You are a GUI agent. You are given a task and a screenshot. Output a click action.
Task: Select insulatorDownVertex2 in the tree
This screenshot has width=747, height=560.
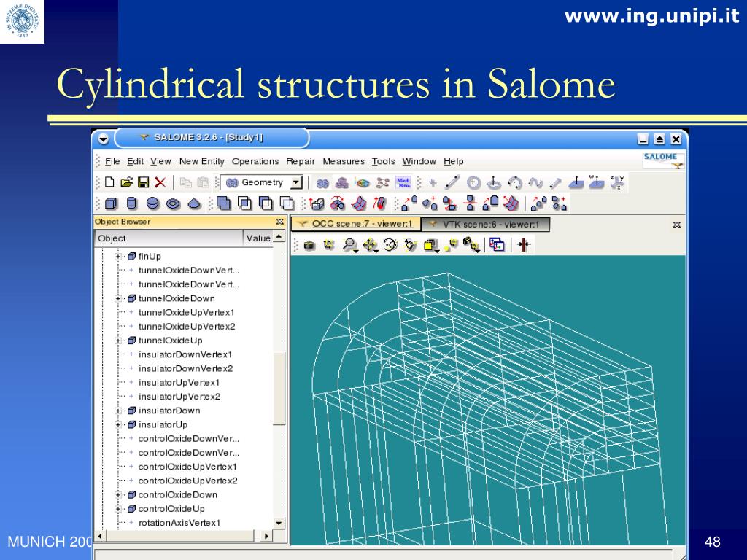[x=185, y=368]
